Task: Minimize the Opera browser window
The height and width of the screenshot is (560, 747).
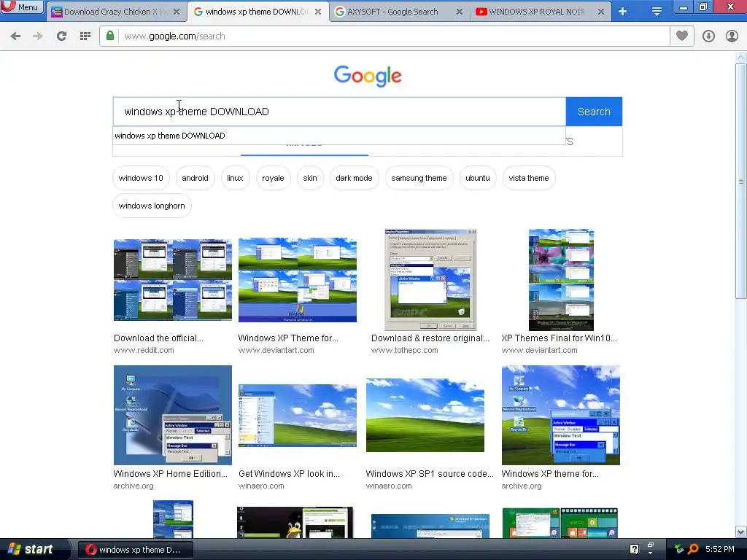Action: pos(683,7)
